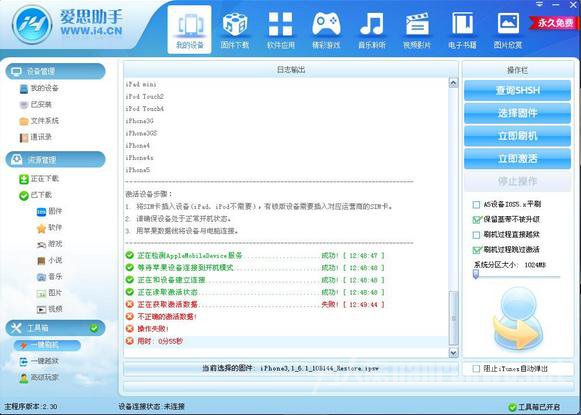Viewport: 581px width, 415px height.
Task: Click the 用时: 0分55秒 log line
Action: point(154,341)
